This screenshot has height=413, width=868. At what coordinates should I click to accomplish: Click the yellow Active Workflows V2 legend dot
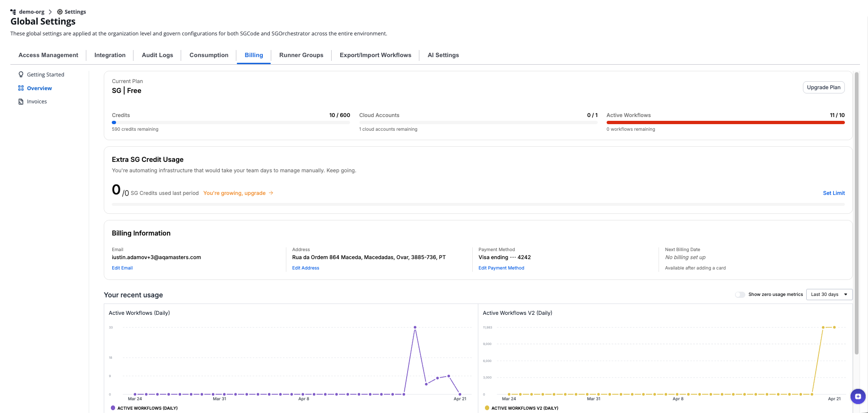(x=487, y=408)
